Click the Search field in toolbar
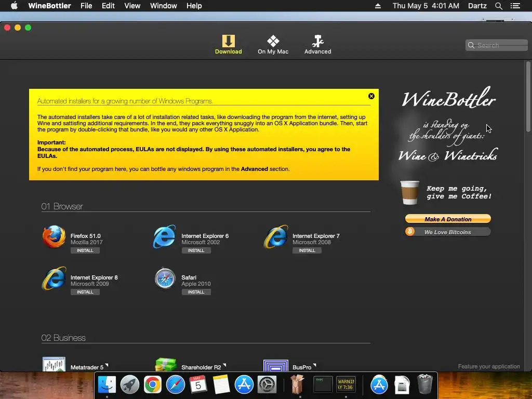532x399 pixels. point(496,45)
